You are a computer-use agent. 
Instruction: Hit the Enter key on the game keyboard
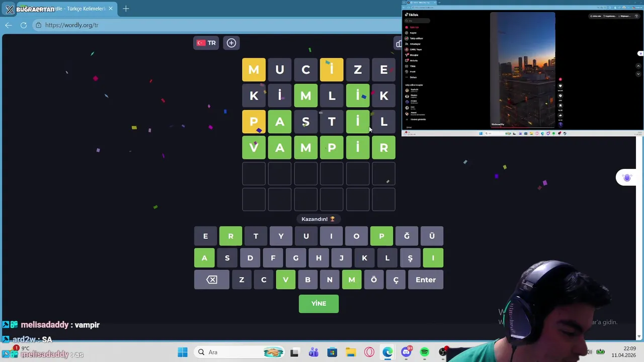tap(426, 280)
